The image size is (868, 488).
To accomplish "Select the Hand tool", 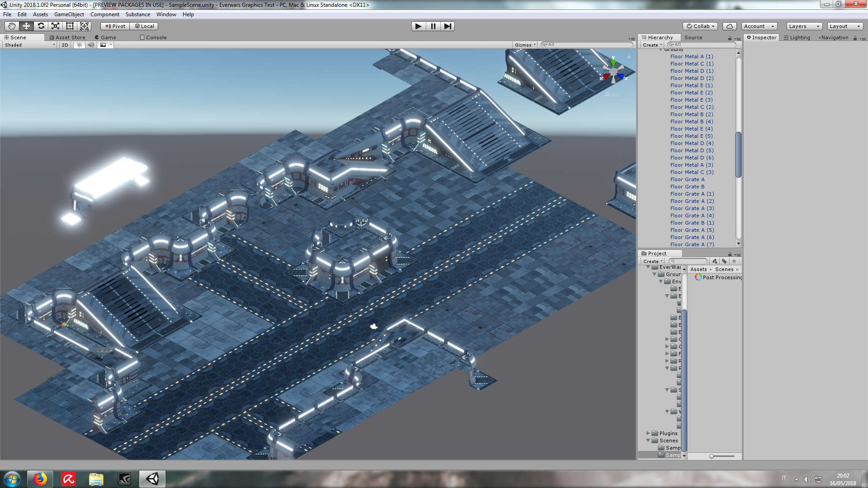I will [x=12, y=26].
